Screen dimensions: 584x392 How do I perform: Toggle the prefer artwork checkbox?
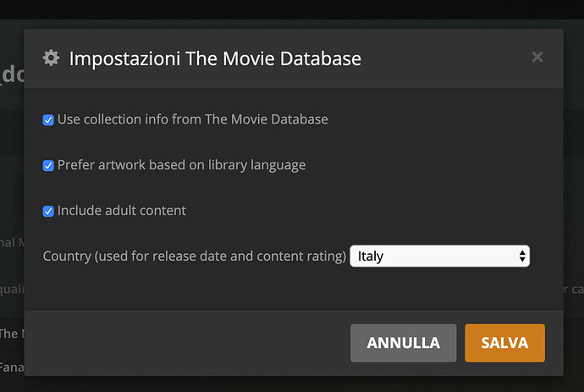point(48,166)
